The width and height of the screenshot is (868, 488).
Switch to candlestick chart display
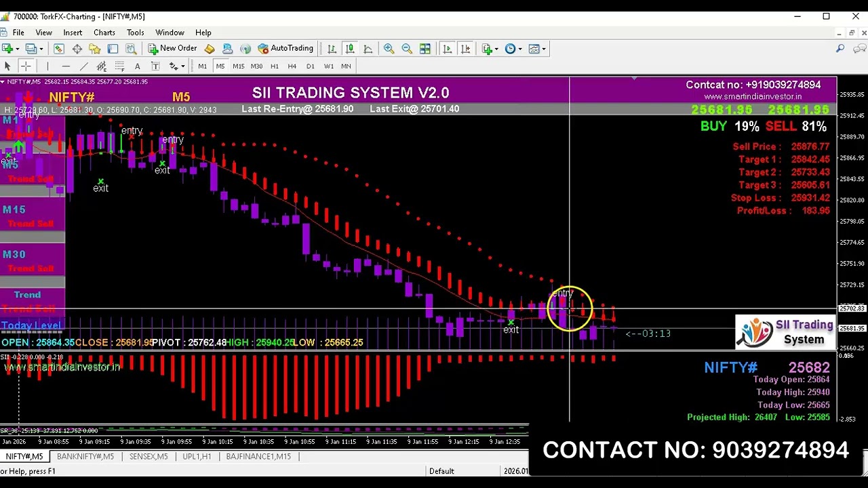coord(350,49)
